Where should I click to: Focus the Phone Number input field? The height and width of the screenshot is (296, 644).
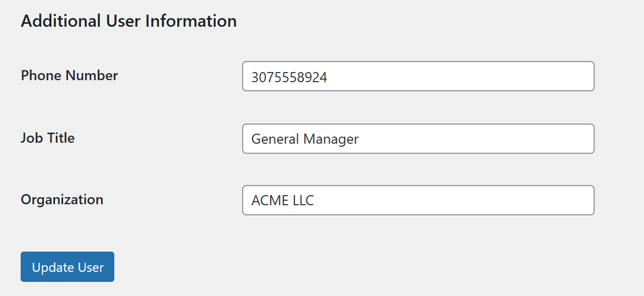click(418, 76)
